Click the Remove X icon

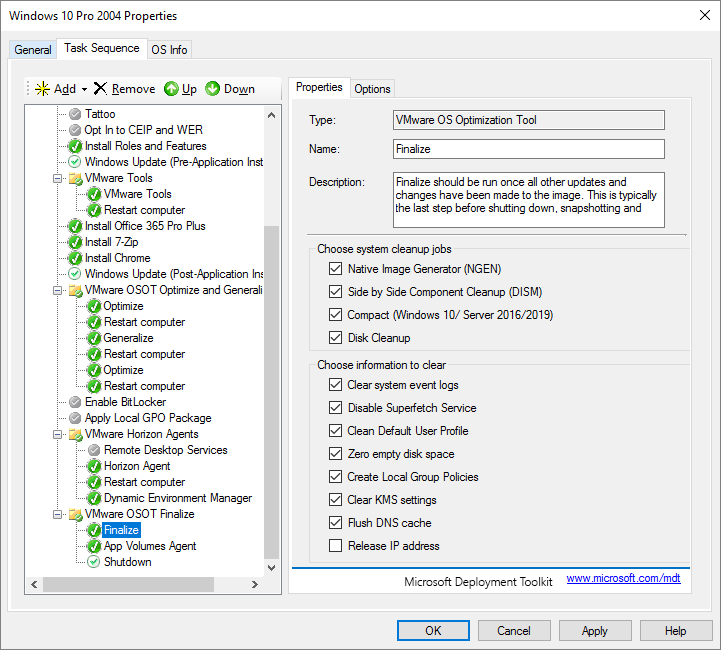(x=100, y=89)
